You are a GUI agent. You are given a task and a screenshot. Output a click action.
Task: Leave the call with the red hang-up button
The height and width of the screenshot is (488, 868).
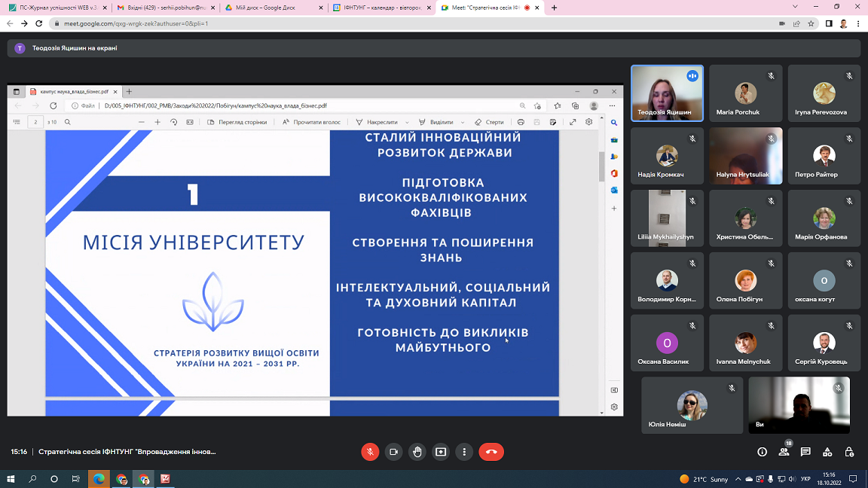491,452
